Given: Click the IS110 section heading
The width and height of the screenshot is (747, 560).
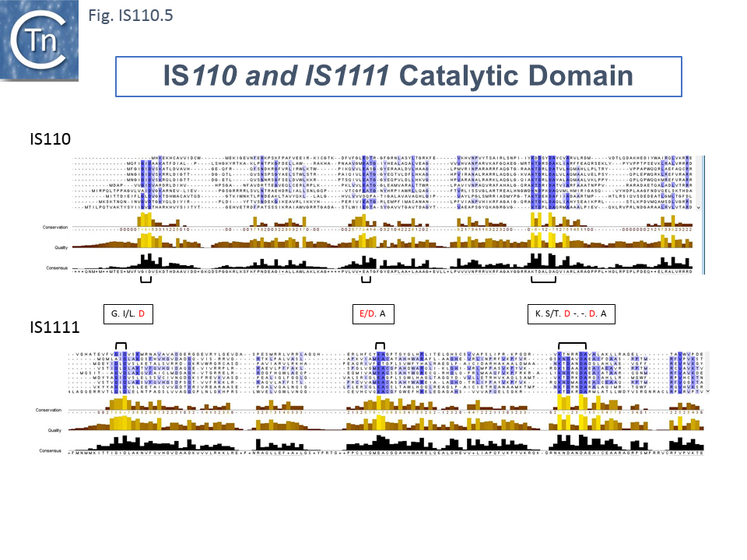Looking at the screenshot, I should coord(50,140).
